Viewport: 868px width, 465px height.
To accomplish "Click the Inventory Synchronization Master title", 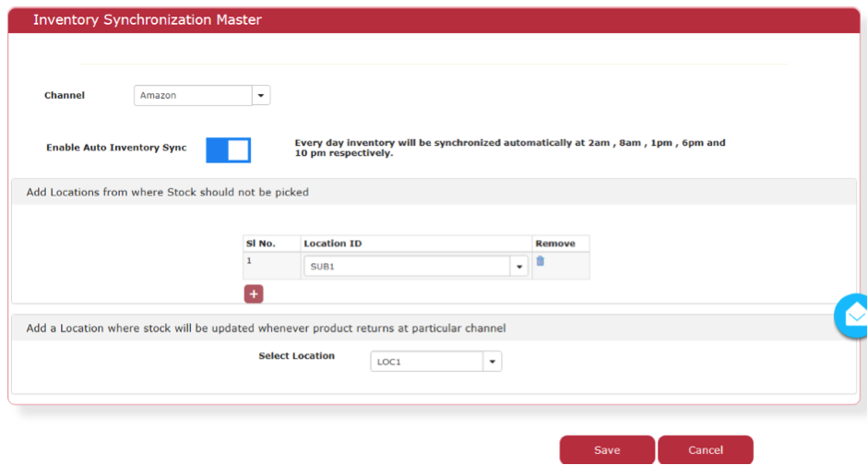I will pyautogui.click(x=148, y=20).
